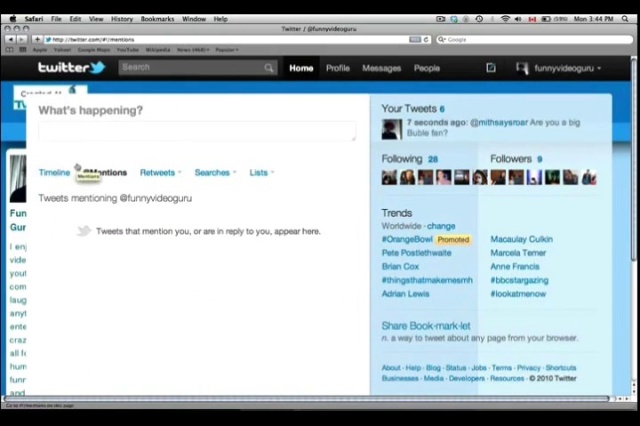
Task: Open the People nav tab
Action: (427, 68)
